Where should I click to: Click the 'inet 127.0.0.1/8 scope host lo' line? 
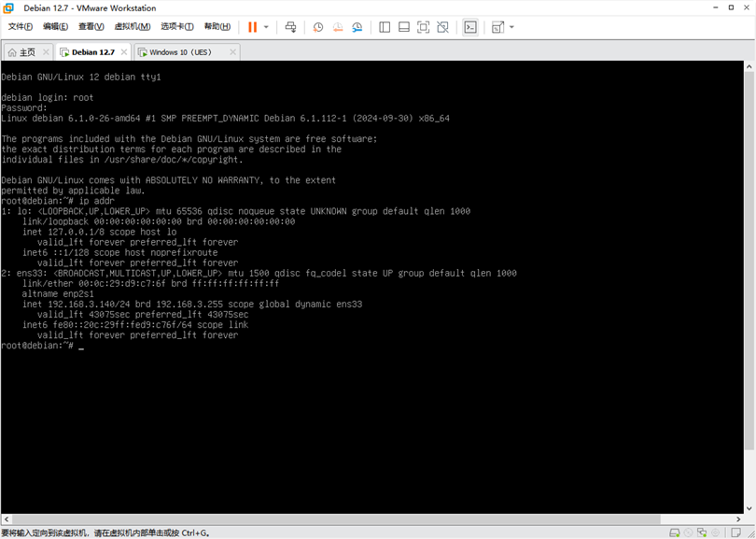pos(99,232)
